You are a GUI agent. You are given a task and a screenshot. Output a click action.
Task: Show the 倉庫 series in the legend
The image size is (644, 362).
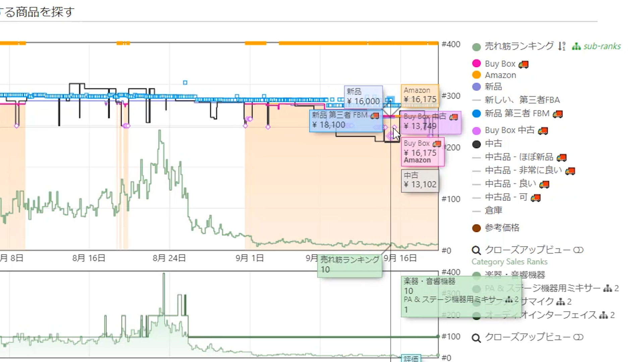click(x=493, y=211)
